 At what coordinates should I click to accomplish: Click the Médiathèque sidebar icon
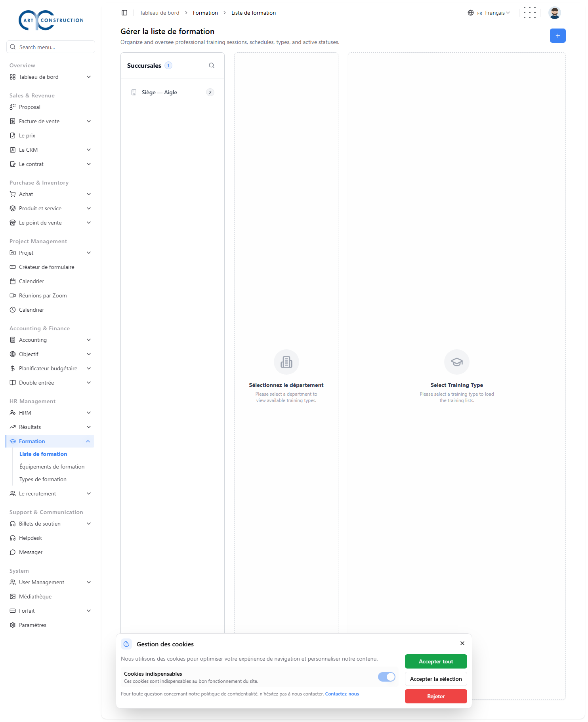pos(13,596)
